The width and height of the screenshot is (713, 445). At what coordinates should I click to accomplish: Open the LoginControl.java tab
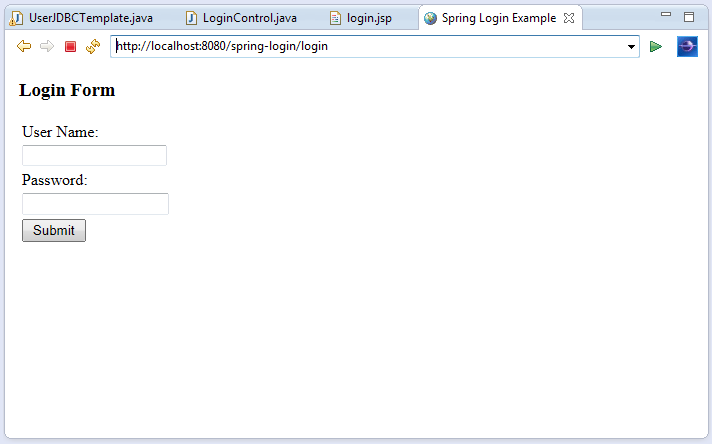[x=249, y=18]
